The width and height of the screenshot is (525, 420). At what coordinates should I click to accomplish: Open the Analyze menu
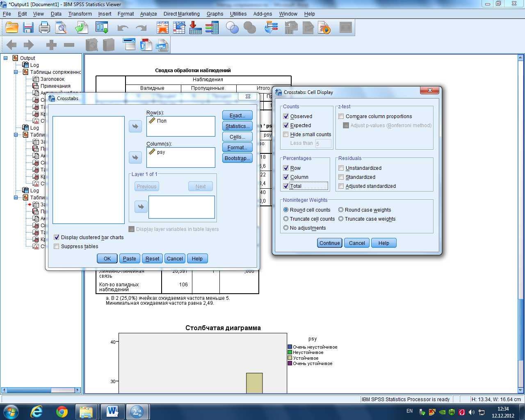pyautogui.click(x=148, y=14)
